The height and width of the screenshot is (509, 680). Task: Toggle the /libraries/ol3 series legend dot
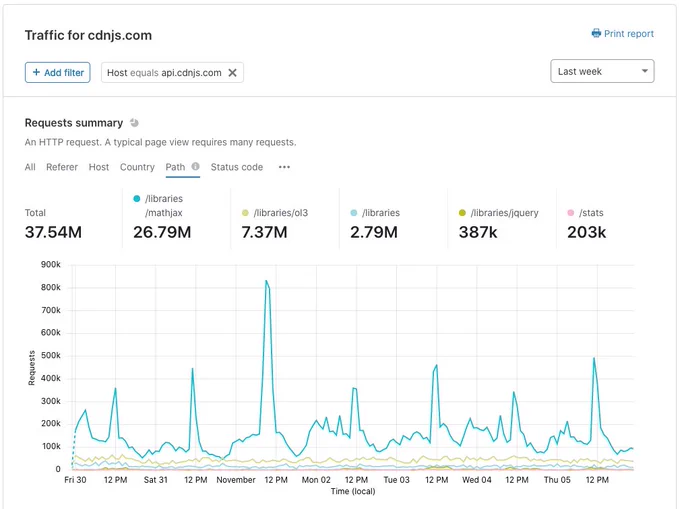pyautogui.click(x=245, y=213)
